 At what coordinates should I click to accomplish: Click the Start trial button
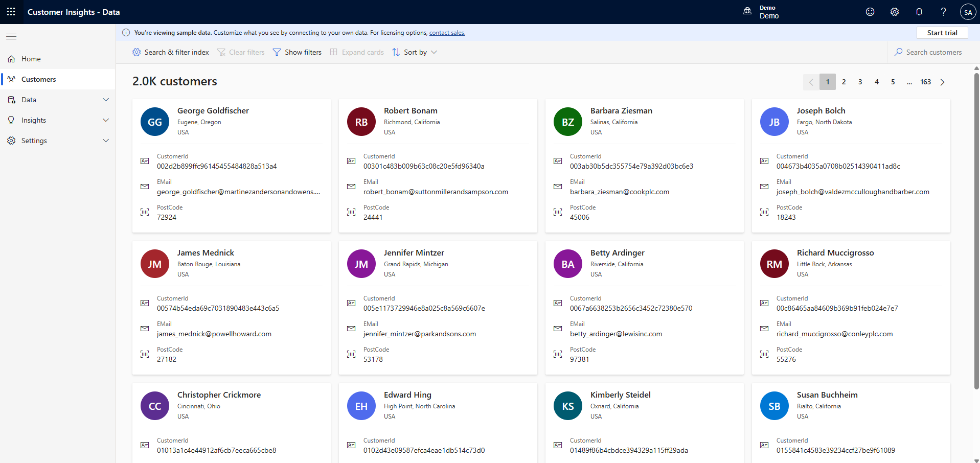[x=942, y=33]
